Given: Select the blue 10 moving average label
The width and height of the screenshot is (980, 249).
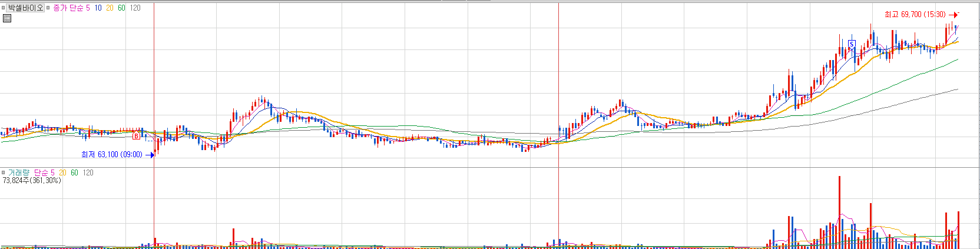Looking at the screenshot, I should point(98,8).
